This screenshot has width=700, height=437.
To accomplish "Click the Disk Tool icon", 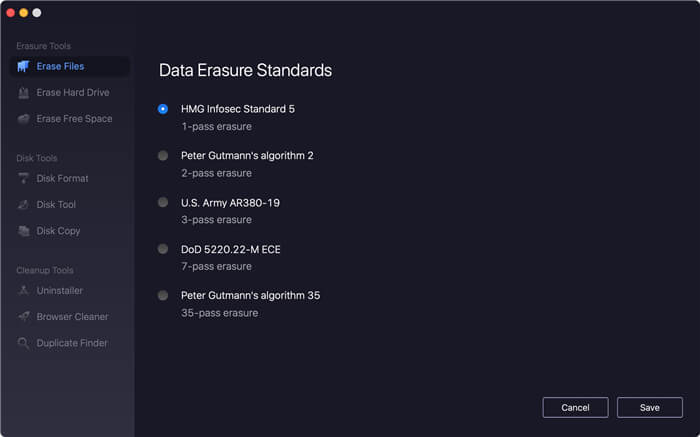I will pos(23,205).
